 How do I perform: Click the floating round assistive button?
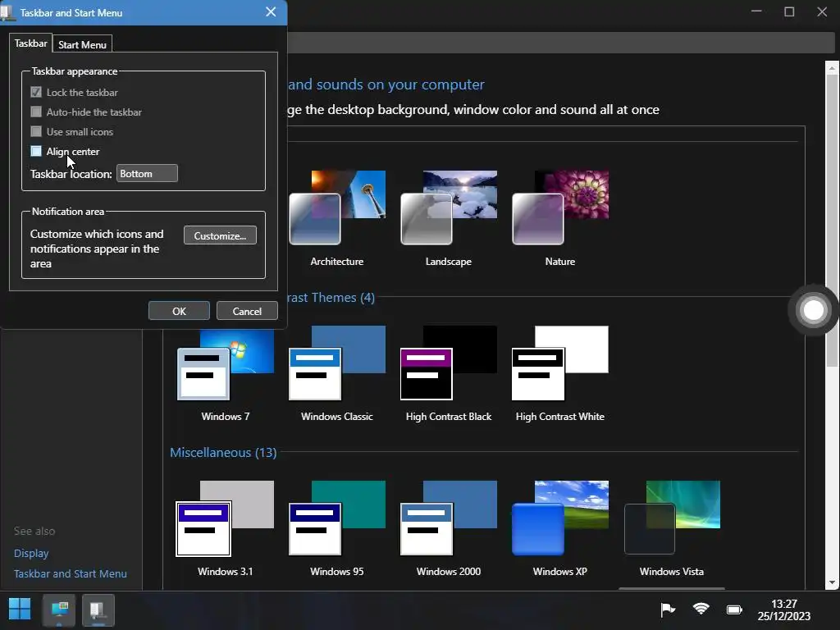[813, 309]
